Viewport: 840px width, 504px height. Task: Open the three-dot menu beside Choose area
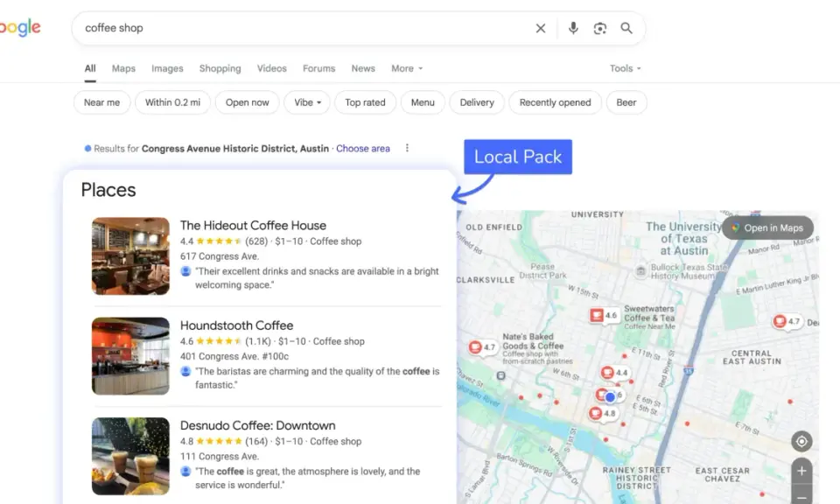[407, 148]
